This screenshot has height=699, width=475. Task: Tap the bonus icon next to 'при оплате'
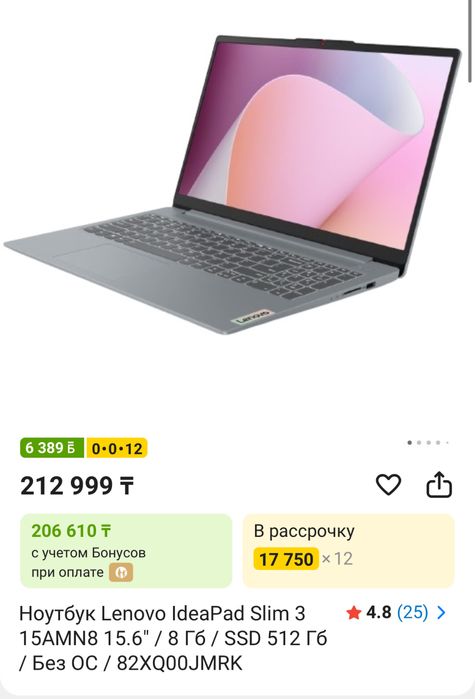121,572
